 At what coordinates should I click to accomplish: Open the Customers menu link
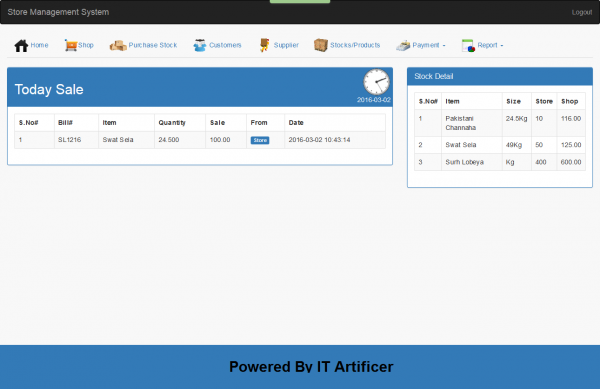(225, 45)
